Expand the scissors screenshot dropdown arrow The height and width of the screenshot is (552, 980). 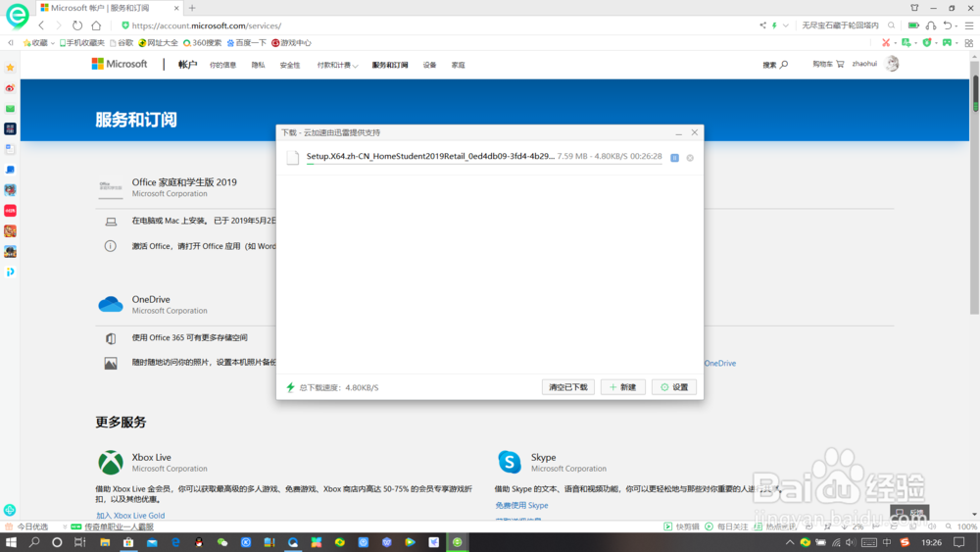click(895, 43)
